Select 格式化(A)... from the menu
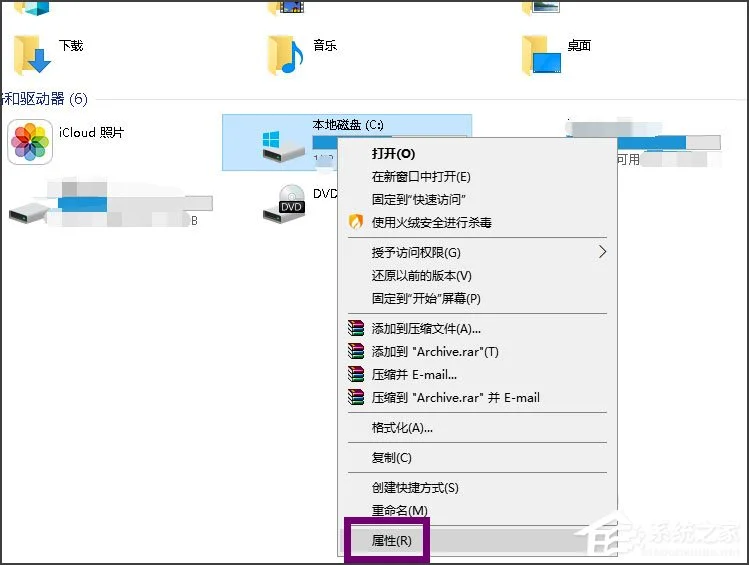749x565 pixels. click(x=477, y=427)
